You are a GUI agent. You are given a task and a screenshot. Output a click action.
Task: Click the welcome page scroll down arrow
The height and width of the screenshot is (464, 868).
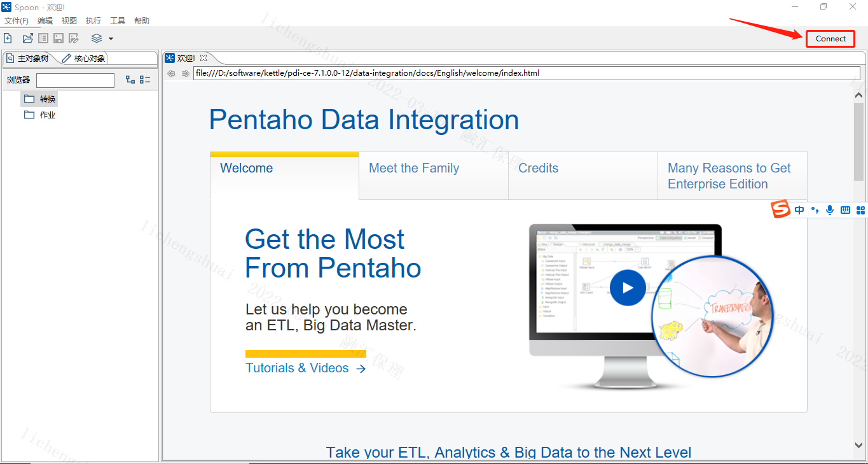[858, 446]
